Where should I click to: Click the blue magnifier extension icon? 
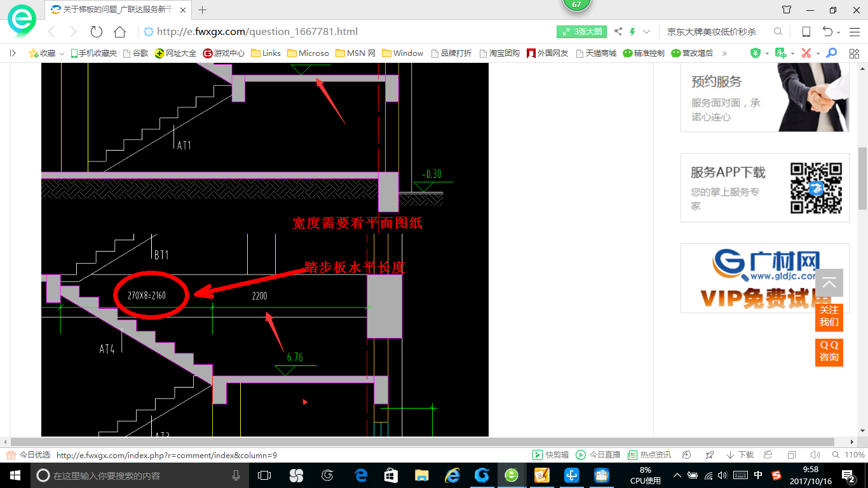831,53
